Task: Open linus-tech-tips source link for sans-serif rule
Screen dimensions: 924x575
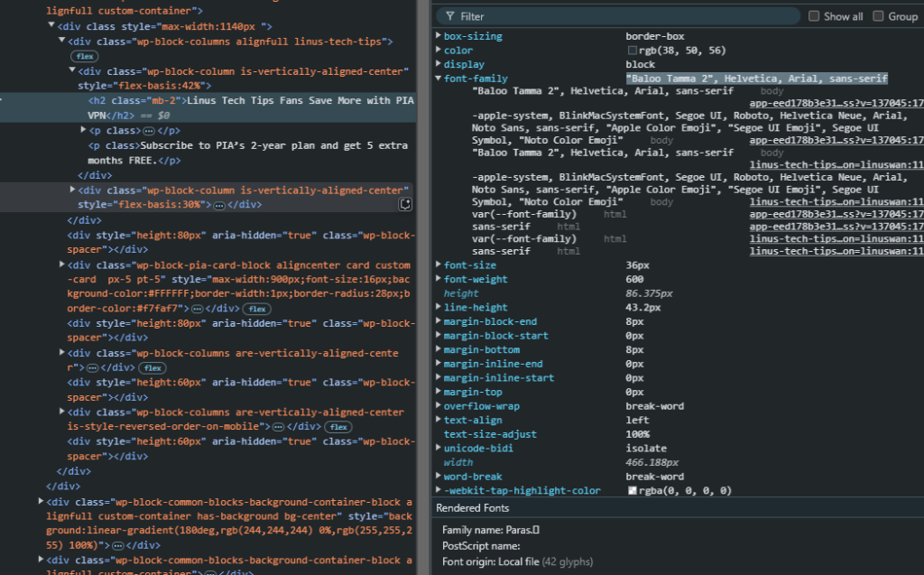Action: click(x=836, y=252)
